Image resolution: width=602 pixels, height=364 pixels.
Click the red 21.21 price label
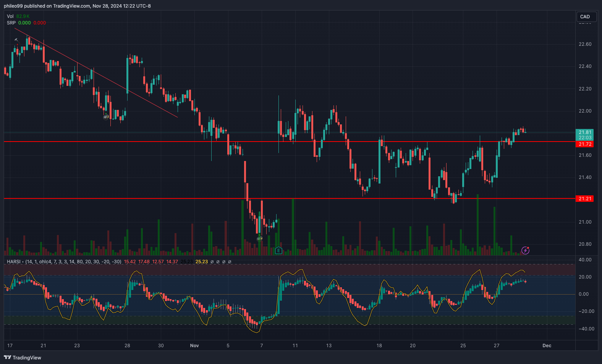tap(585, 199)
